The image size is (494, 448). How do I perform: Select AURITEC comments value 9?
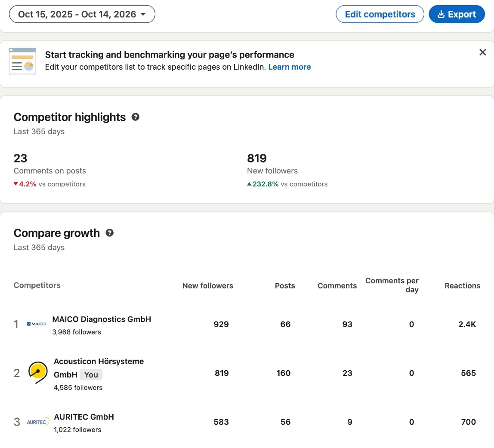350,422
